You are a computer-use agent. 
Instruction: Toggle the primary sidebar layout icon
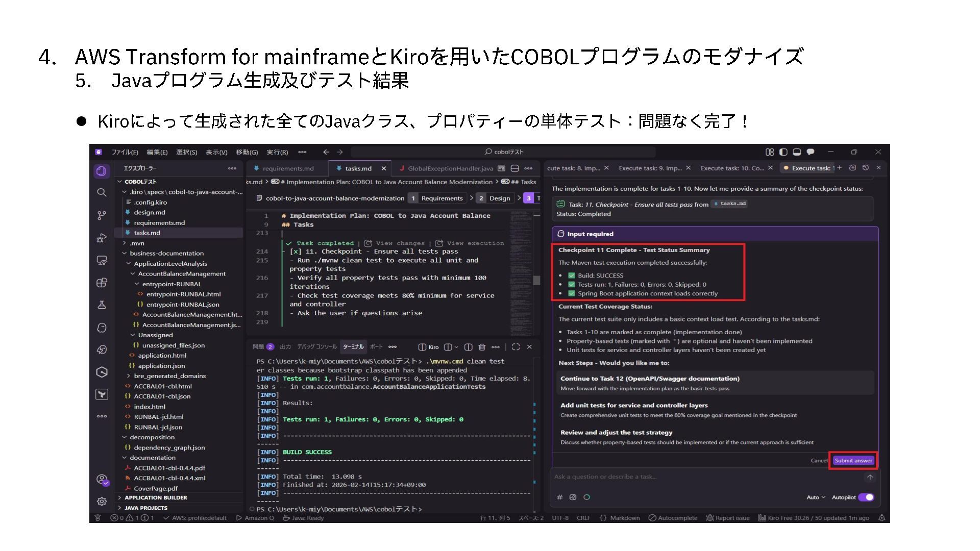tap(783, 152)
